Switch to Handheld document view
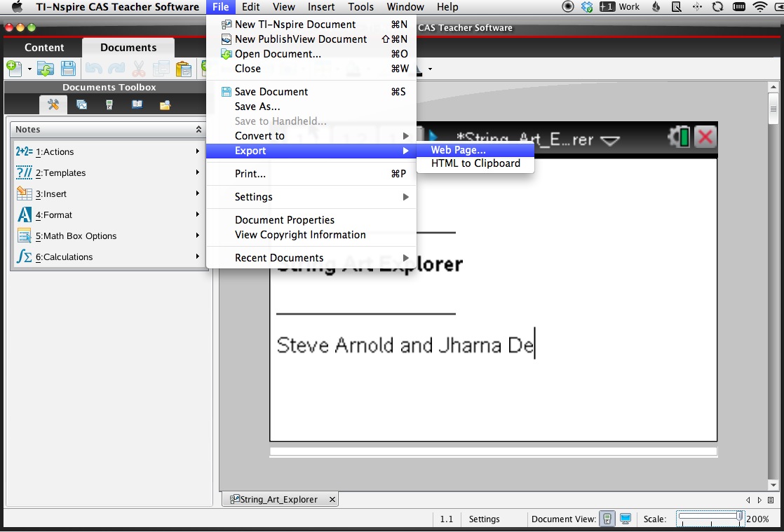The image size is (784, 532). 607,519
